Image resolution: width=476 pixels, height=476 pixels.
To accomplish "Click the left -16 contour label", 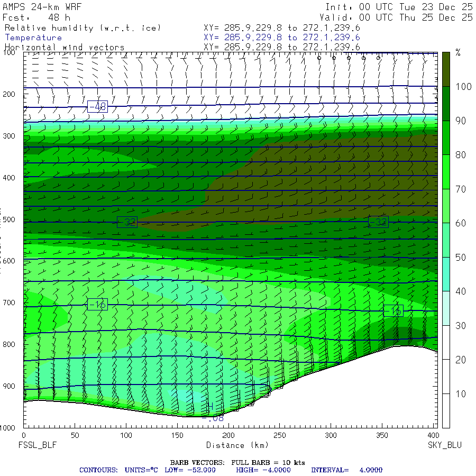I will [97, 304].
